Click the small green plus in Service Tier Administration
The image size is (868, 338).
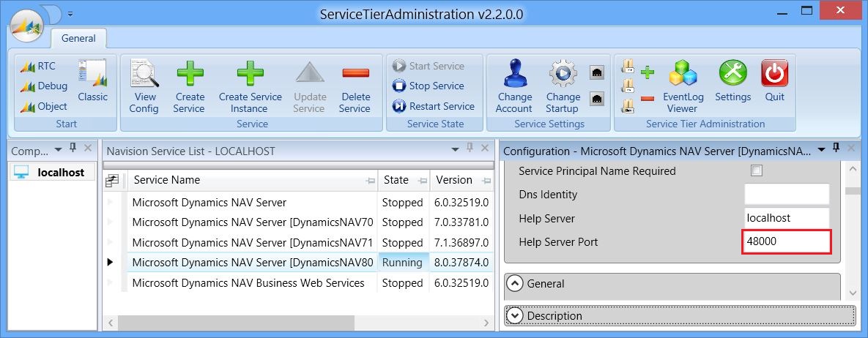tap(647, 72)
